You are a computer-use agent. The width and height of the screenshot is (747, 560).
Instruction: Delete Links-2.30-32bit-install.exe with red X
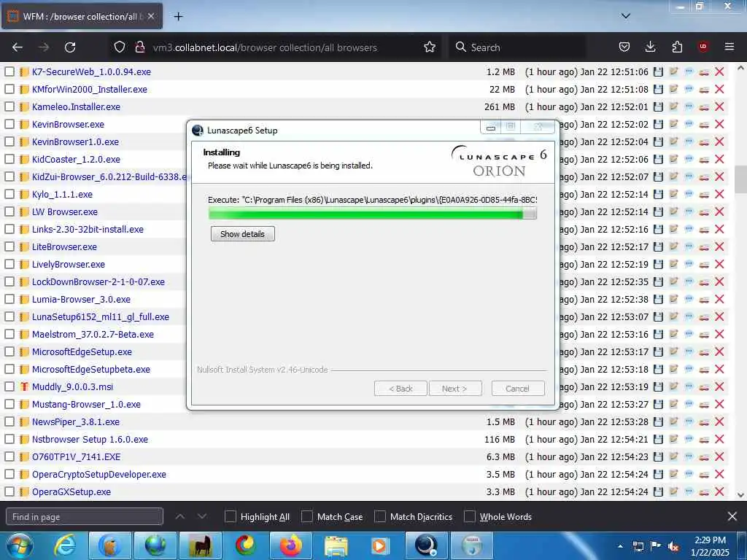pyautogui.click(x=719, y=229)
